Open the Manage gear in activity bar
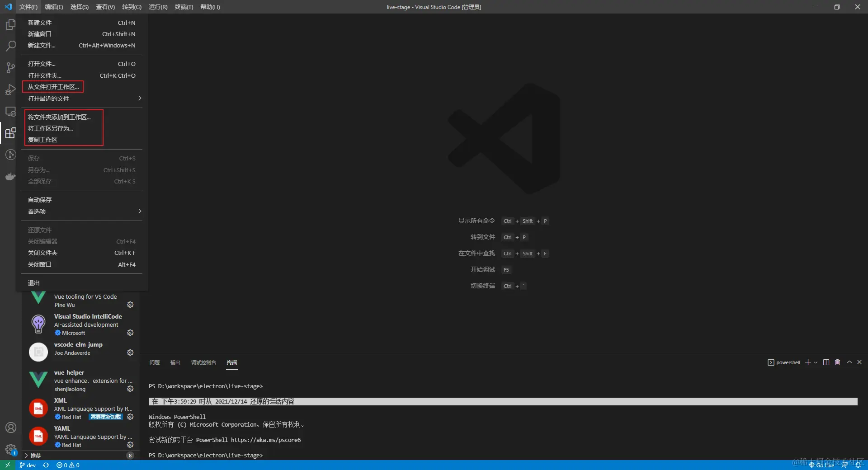The width and height of the screenshot is (868, 470). [x=10, y=449]
